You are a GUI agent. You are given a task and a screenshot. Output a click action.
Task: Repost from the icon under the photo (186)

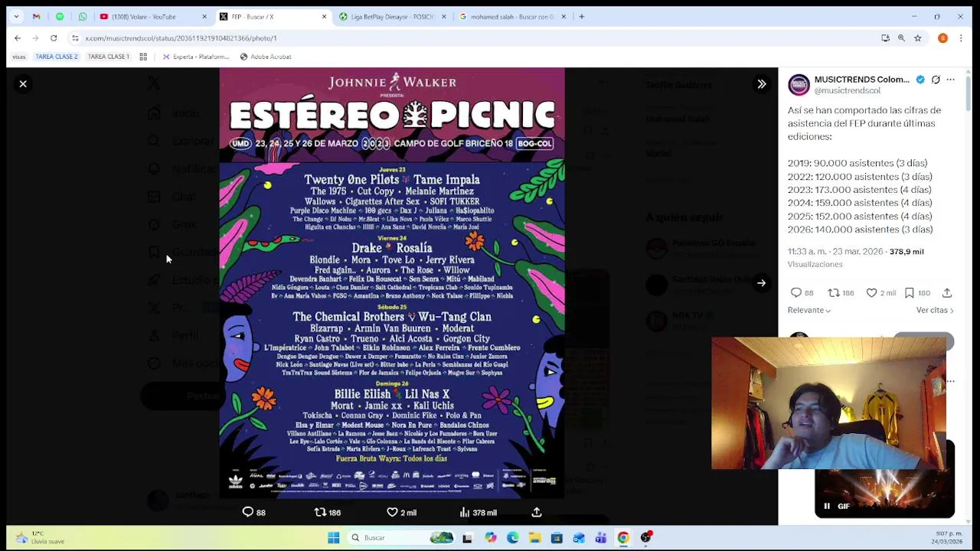(x=328, y=512)
